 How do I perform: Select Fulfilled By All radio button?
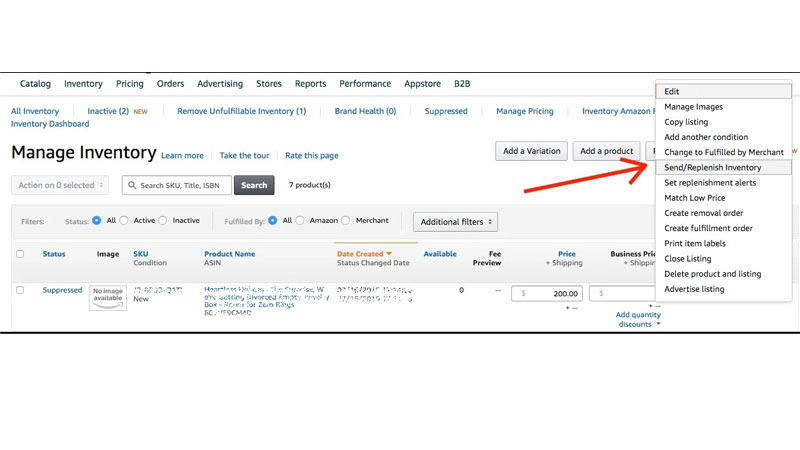click(272, 220)
